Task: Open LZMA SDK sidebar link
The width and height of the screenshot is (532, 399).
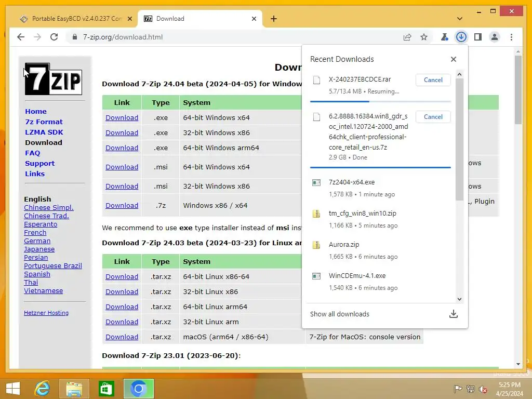Action: 44,132
